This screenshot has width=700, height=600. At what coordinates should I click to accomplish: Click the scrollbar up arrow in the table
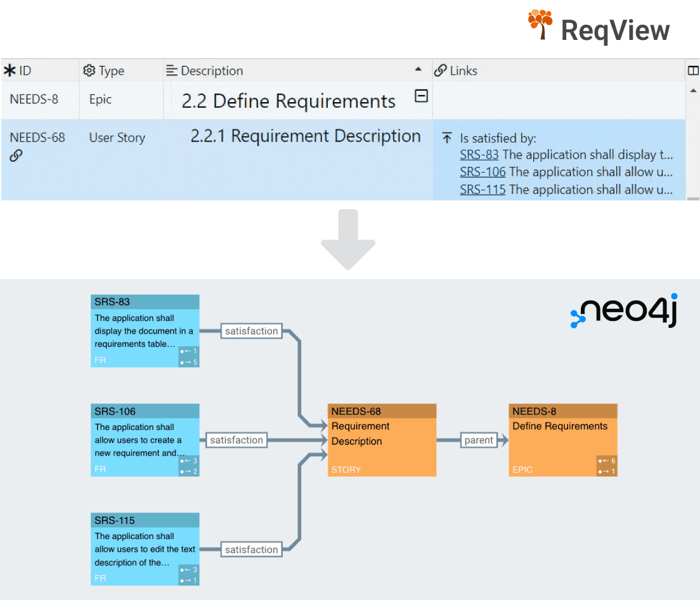693,91
